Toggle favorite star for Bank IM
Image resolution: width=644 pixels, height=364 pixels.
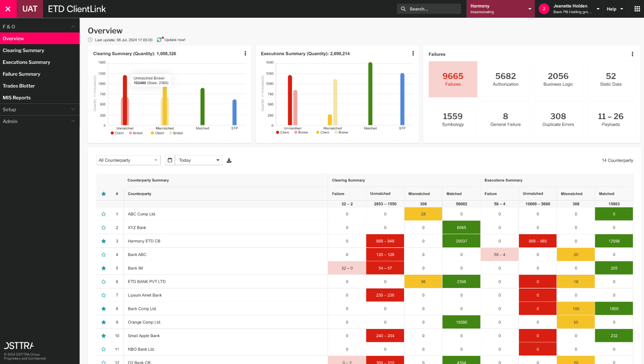104,268
